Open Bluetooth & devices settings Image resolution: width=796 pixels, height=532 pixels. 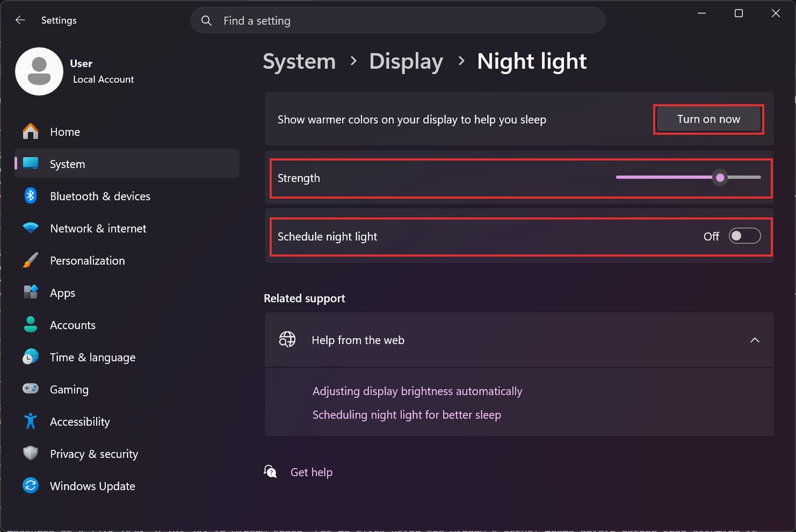pyautogui.click(x=127, y=196)
